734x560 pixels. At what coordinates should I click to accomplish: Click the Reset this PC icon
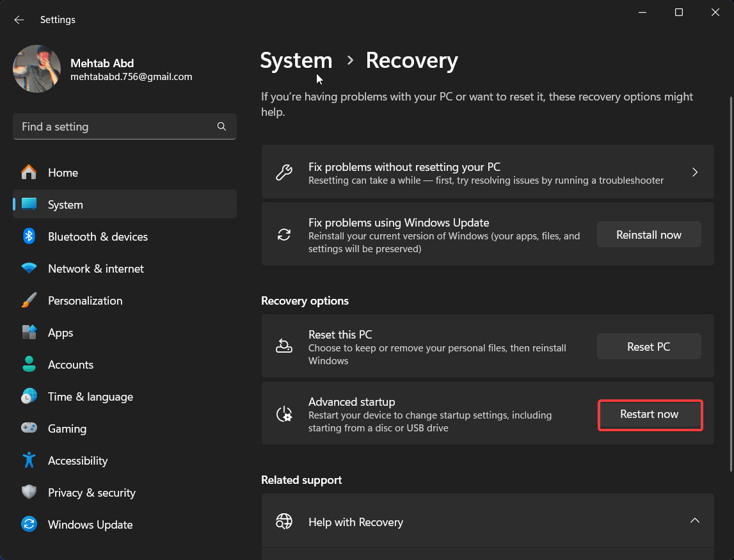(284, 346)
